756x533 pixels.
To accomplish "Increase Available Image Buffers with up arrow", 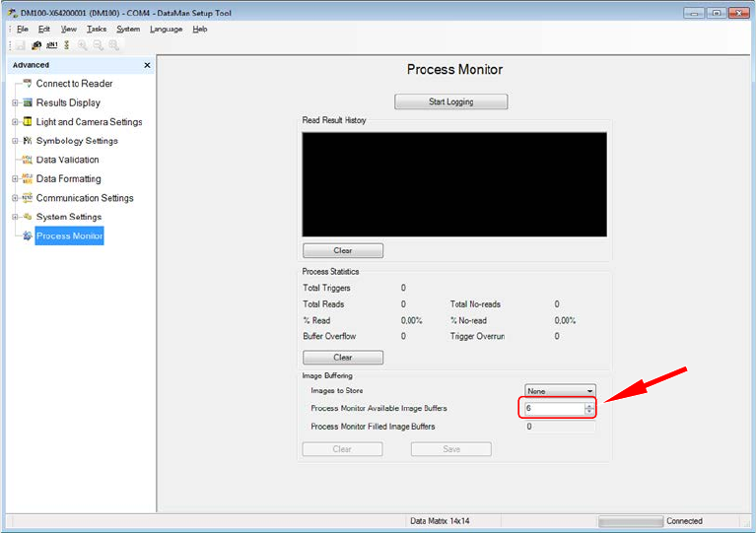I will [x=589, y=406].
